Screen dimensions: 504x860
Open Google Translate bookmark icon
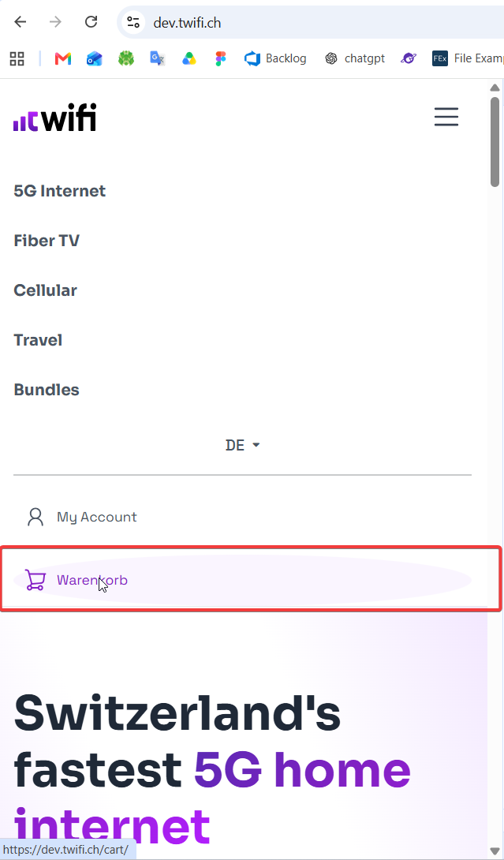(158, 58)
